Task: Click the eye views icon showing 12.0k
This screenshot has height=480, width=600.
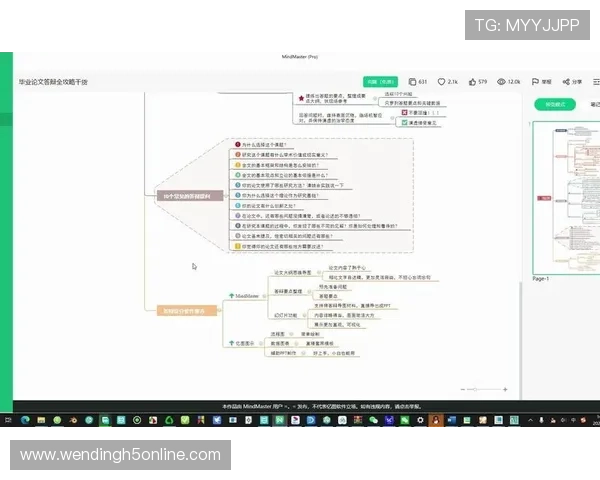Action: (x=501, y=81)
